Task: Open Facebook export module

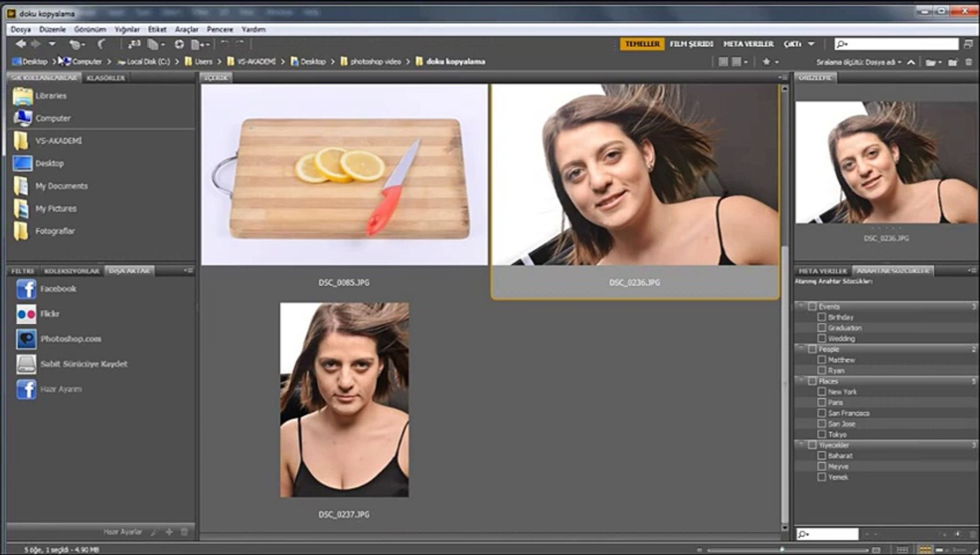Action: pyautogui.click(x=26, y=289)
